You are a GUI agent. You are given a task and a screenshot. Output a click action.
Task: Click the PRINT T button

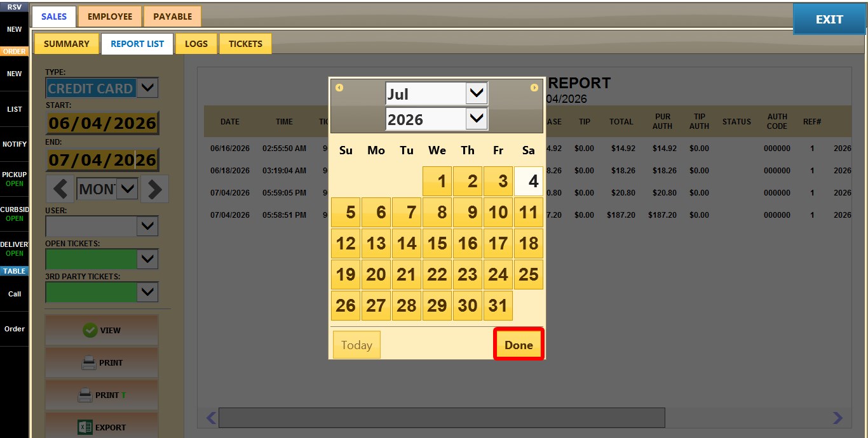[x=102, y=395]
